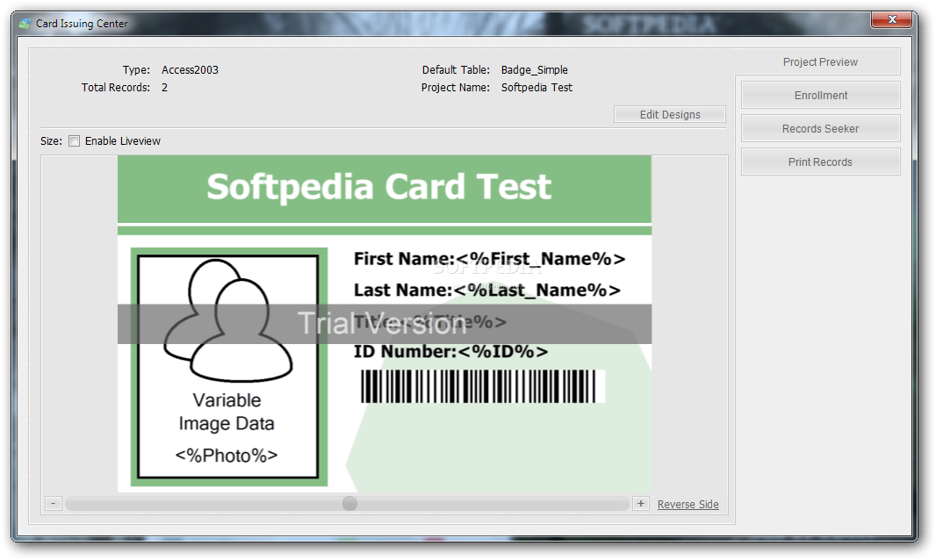Click the Edit Designs button
936x560 pixels.
pos(670,115)
